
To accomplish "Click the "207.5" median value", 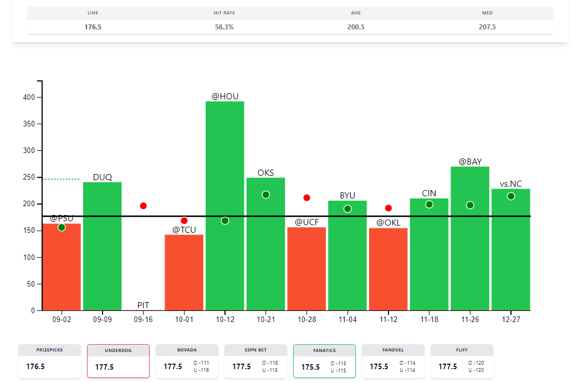I will click(487, 27).
